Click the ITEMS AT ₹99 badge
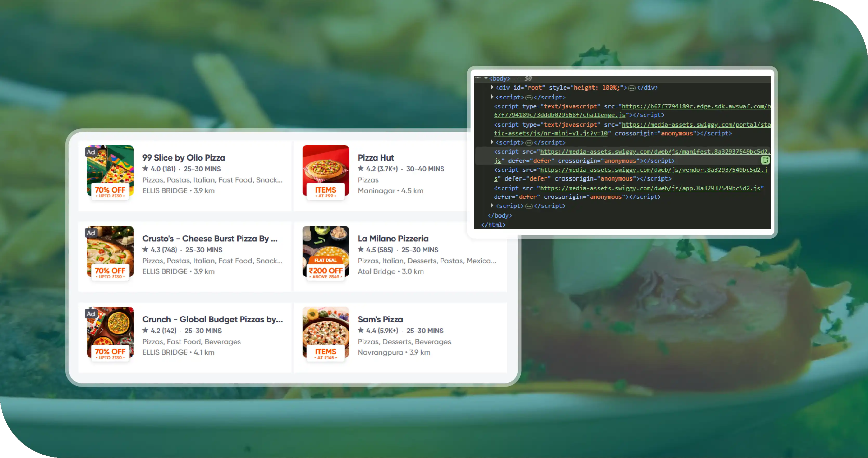 click(x=325, y=192)
